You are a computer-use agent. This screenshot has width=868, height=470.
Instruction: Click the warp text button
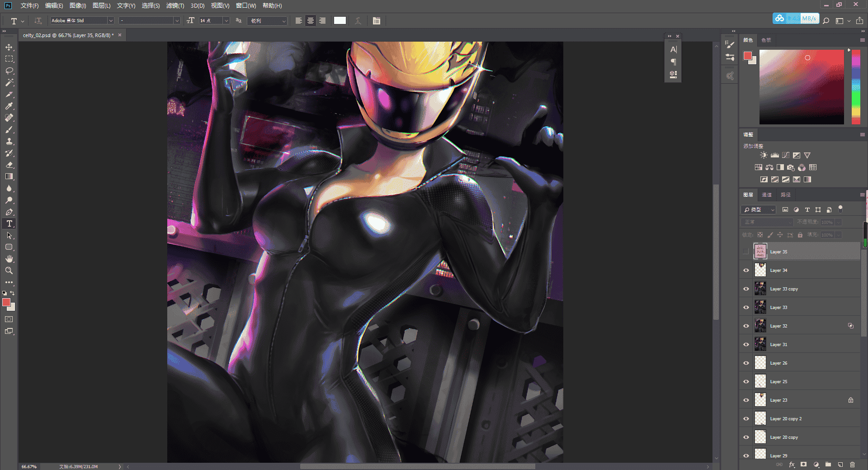pyautogui.click(x=358, y=21)
